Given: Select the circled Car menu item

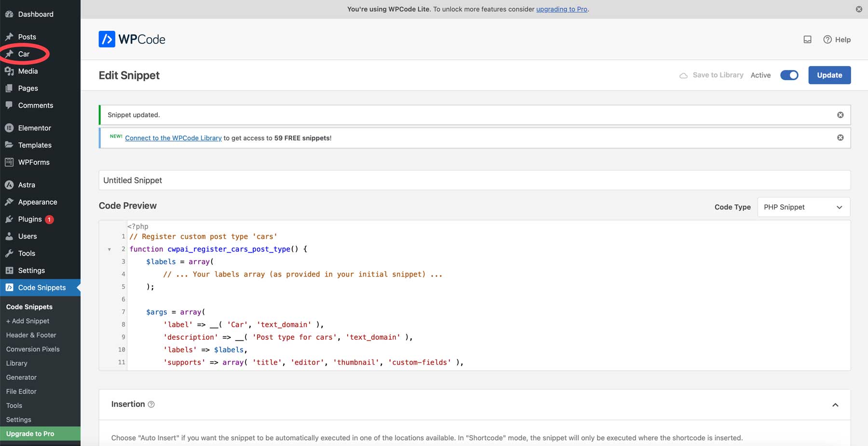Looking at the screenshot, I should tap(23, 54).
